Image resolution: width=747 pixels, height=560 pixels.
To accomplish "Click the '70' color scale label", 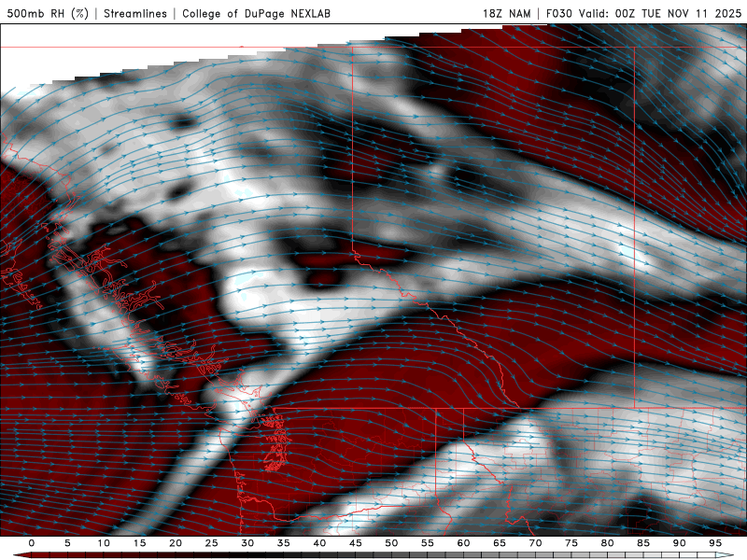I will click(535, 543).
